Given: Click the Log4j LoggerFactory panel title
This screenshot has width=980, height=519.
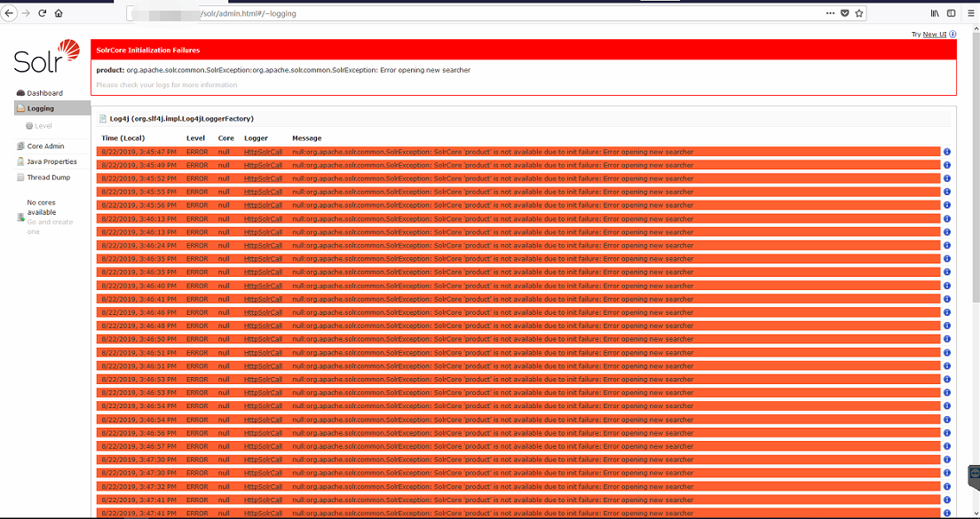Looking at the screenshot, I should 181,118.
